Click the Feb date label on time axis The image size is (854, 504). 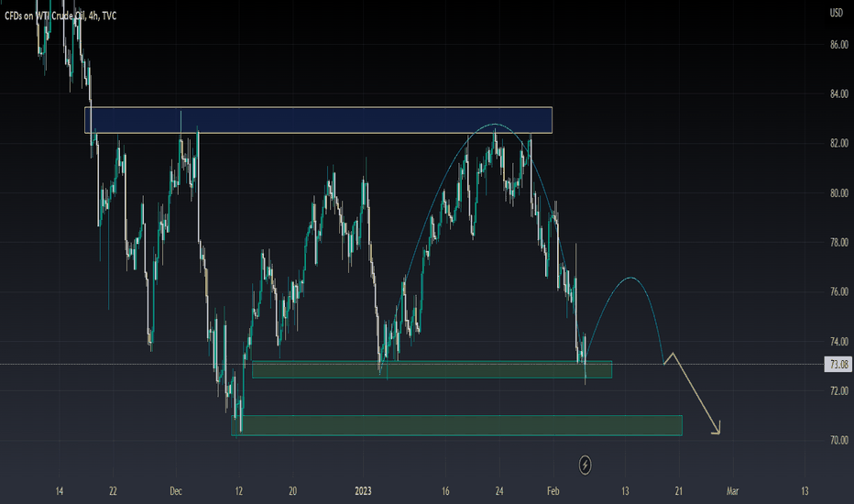[553, 491]
